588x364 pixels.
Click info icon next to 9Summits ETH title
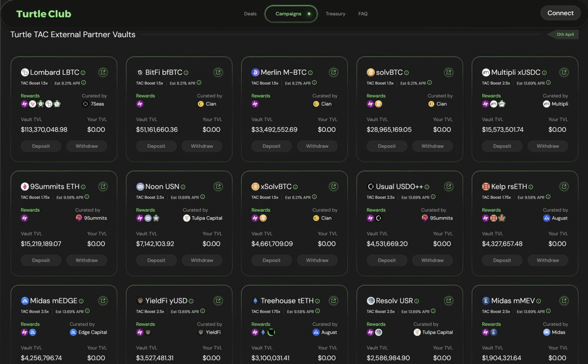coord(83,187)
